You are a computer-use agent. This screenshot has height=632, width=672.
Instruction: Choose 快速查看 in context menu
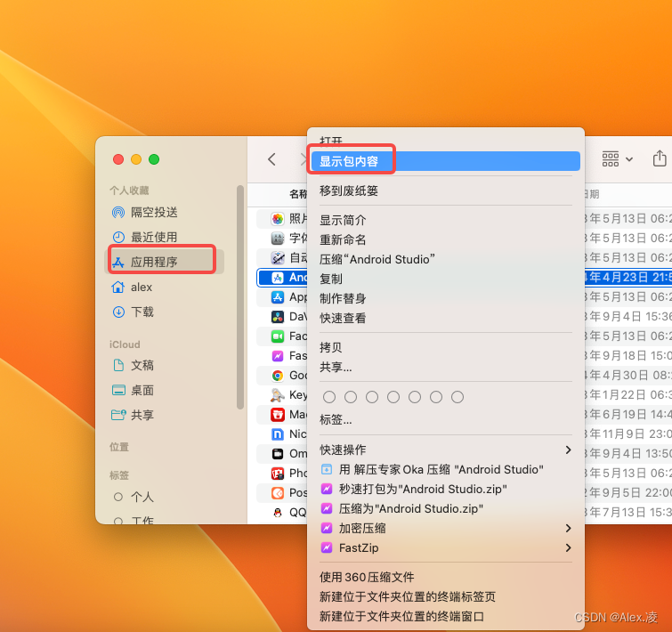446,319
